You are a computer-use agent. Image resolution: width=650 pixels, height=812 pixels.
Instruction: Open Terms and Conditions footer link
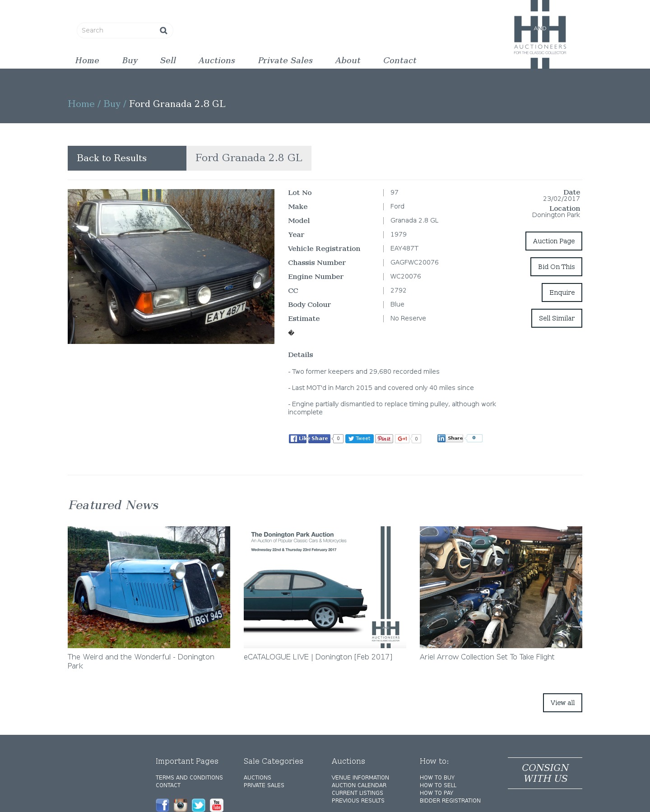coord(189,778)
